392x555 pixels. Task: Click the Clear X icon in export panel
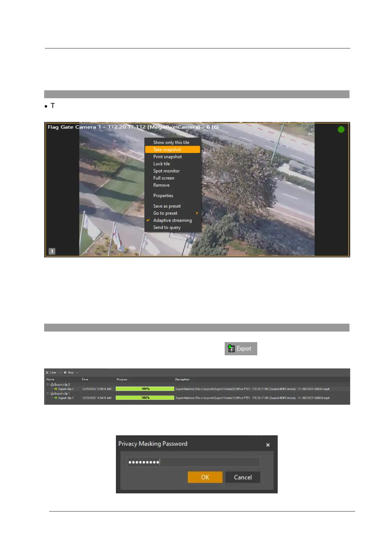(x=47, y=373)
